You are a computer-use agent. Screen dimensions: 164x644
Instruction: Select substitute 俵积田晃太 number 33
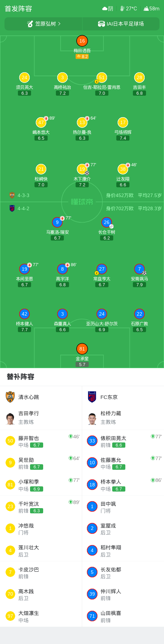(92, 441)
